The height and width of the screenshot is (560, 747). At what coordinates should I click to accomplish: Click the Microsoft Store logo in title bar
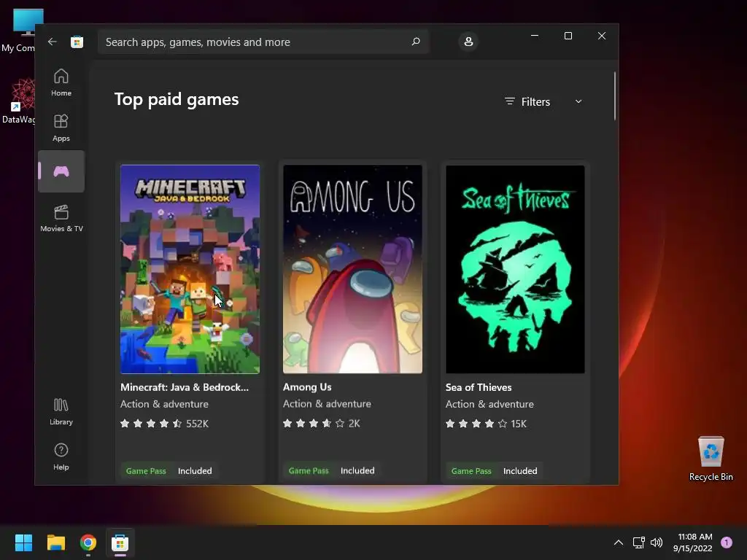click(x=77, y=42)
